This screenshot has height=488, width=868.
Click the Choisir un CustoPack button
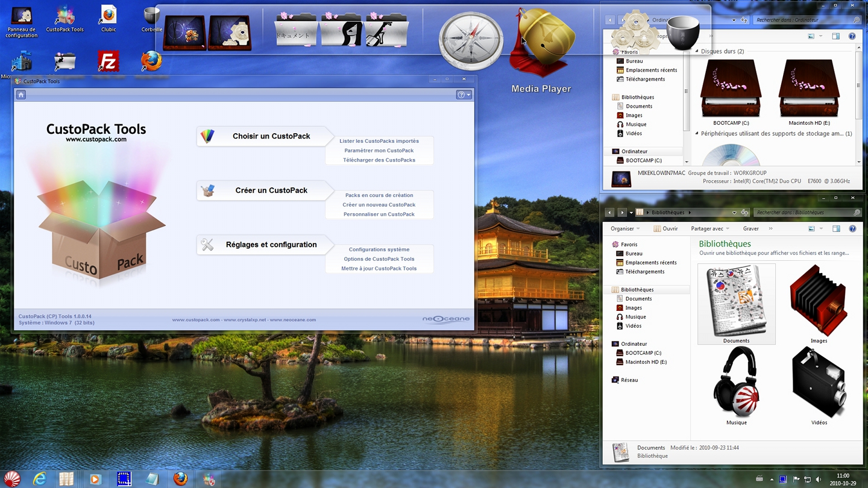(265, 136)
